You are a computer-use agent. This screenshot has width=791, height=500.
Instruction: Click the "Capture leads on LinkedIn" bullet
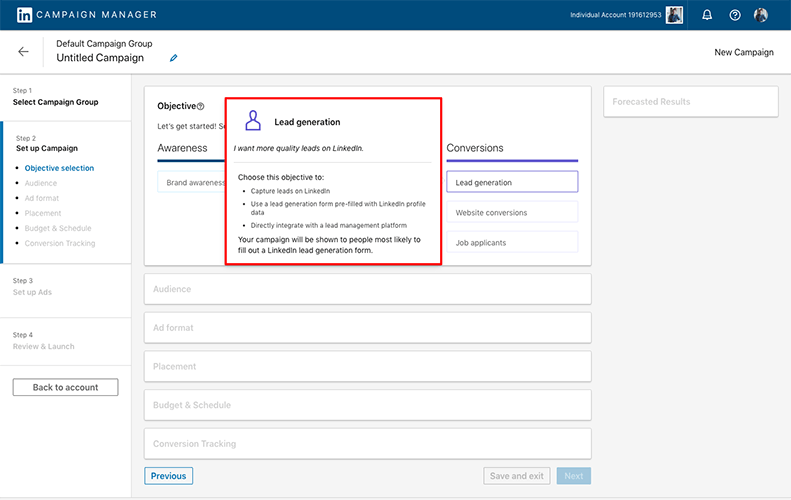pyautogui.click(x=290, y=191)
